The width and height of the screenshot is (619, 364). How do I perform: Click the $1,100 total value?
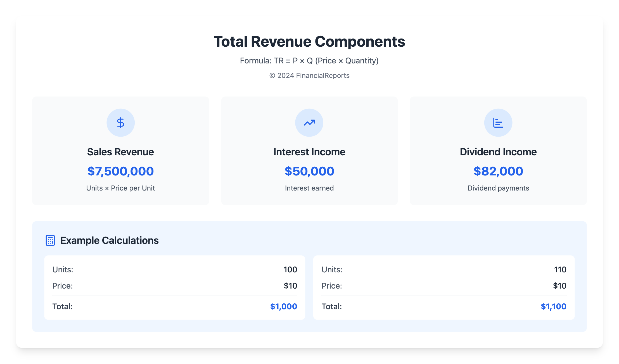tap(553, 306)
